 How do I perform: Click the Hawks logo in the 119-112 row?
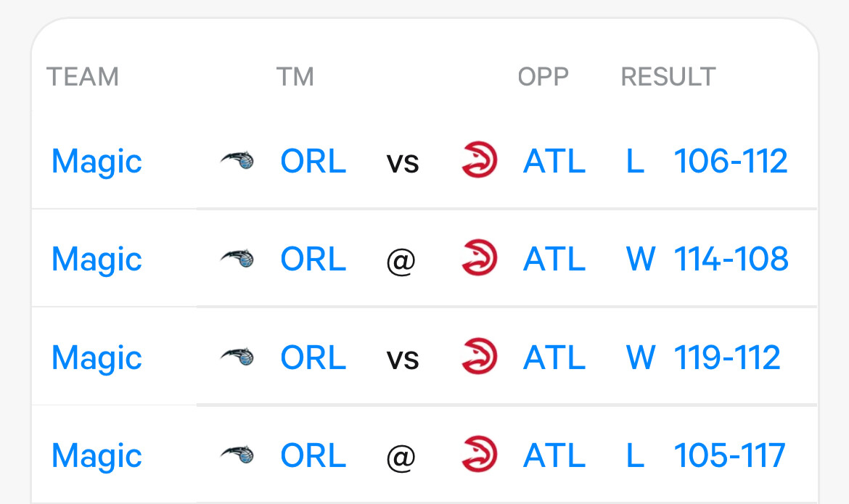(x=479, y=356)
